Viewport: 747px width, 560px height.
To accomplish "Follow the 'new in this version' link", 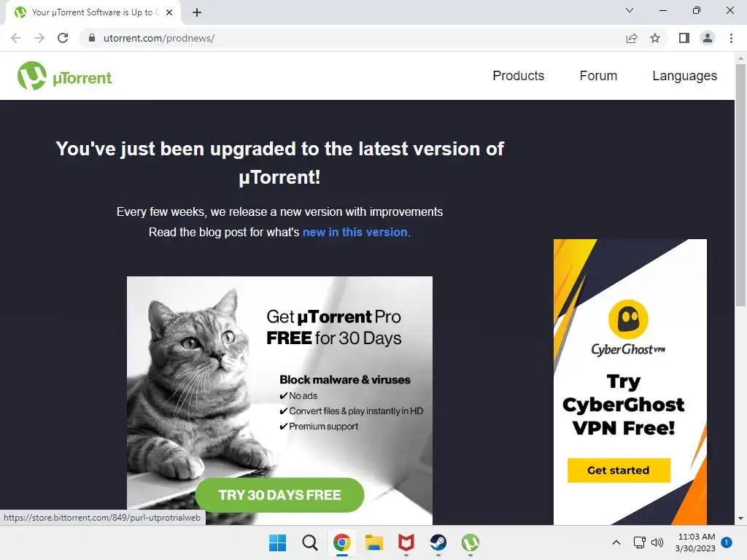I will click(x=355, y=232).
